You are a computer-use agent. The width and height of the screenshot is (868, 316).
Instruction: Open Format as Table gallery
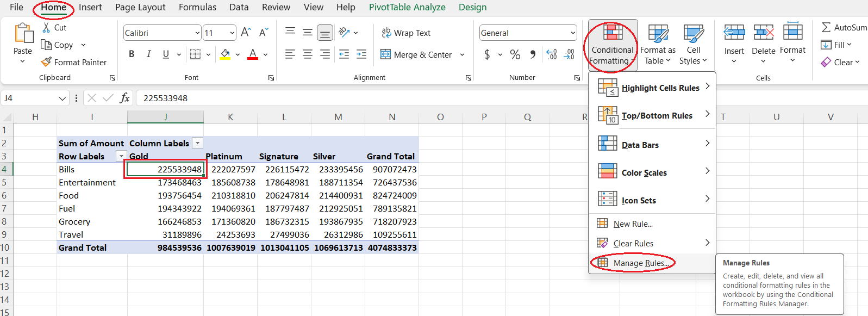[x=658, y=45]
